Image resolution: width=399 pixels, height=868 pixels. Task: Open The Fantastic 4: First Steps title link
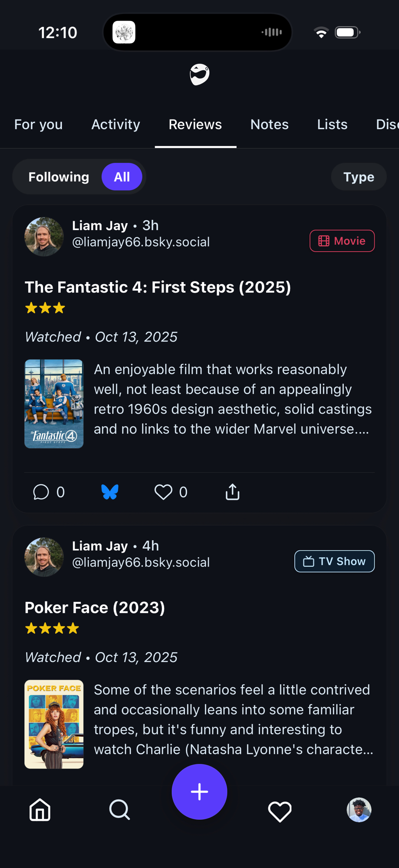[x=158, y=287]
